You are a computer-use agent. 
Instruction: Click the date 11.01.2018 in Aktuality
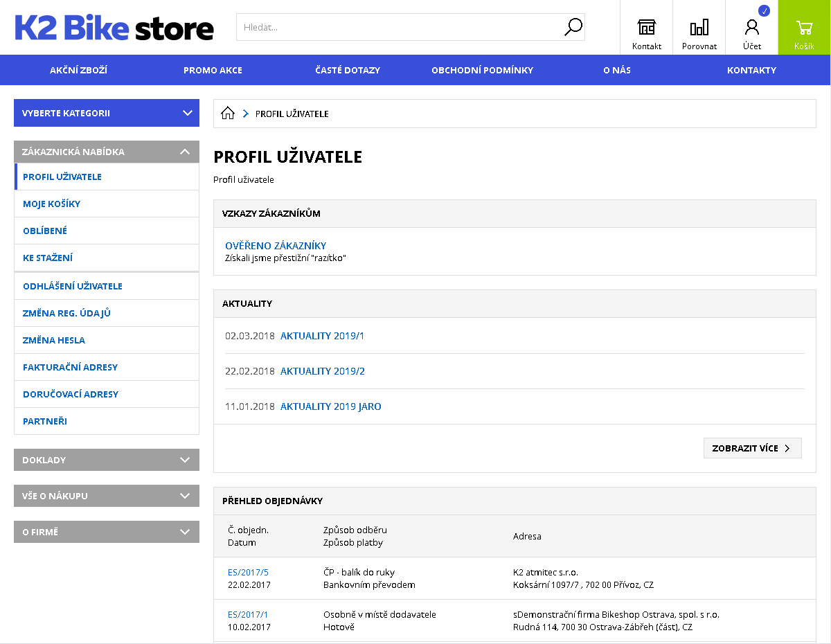tap(250, 406)
